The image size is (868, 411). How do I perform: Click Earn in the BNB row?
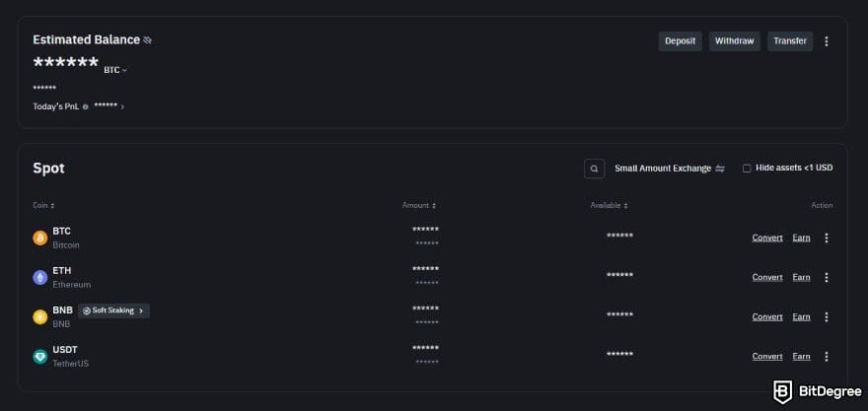pos(801,317)
